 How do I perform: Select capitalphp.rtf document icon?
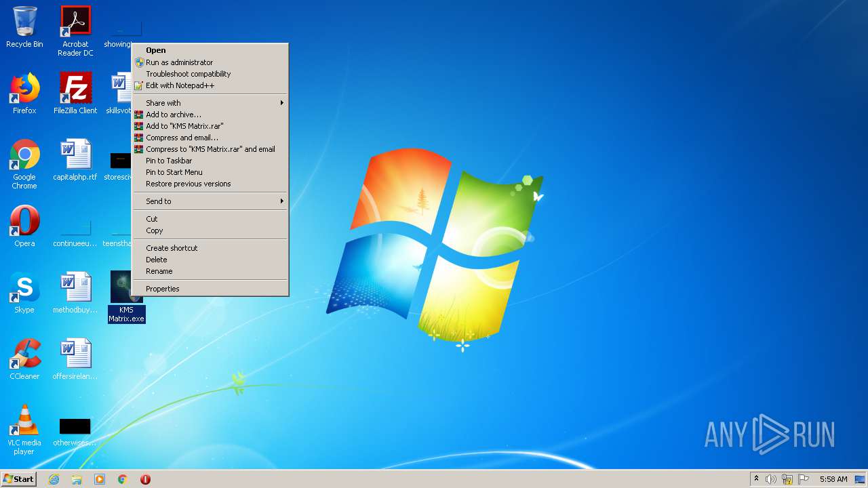pos(75,160)
